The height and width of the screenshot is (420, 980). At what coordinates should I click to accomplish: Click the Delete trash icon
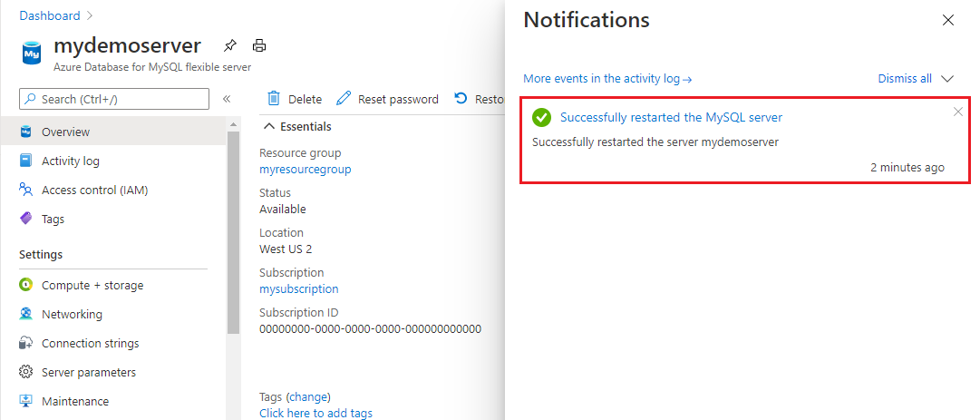pyautogui.click(x=273, y=99)
